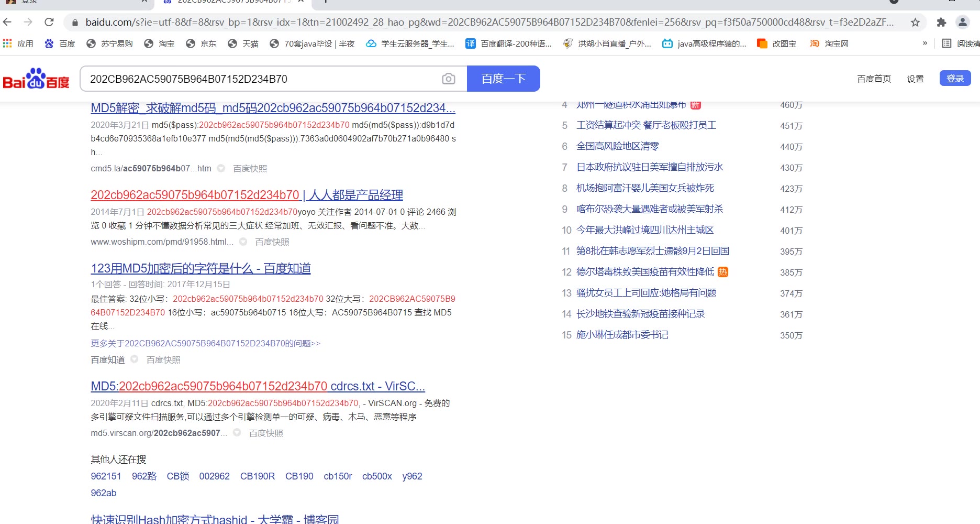
Task: Open the 70套java毕设 bookmark
Action: click(312, 43)
